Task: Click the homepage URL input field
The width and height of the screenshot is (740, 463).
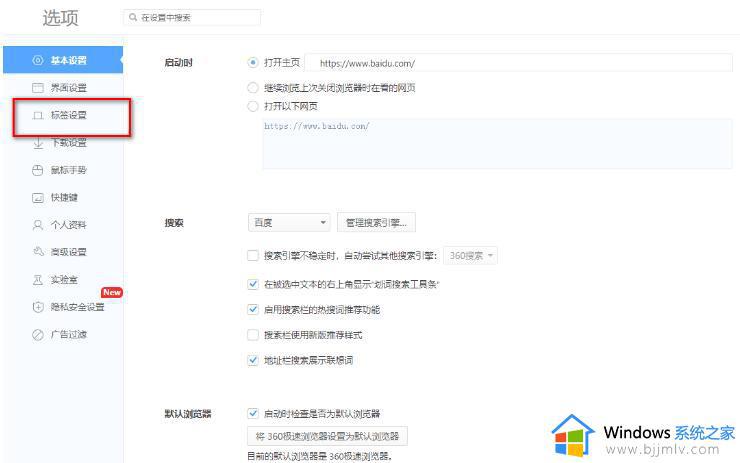Action: (519, 63)
